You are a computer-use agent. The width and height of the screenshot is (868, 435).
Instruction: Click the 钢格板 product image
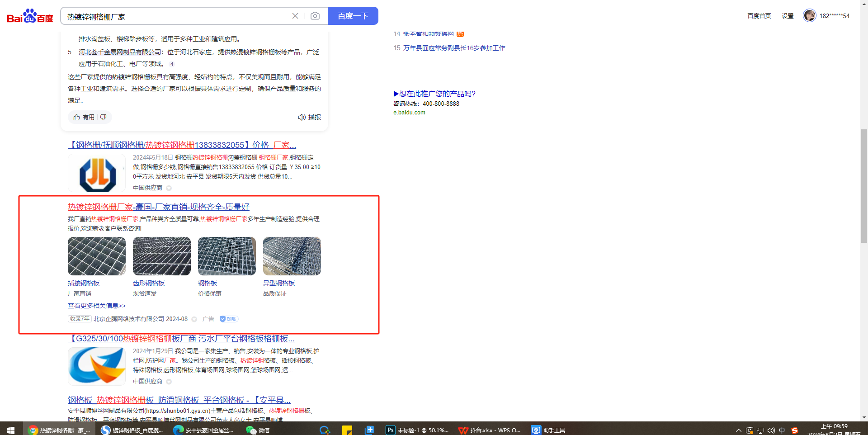coord(227,256)
